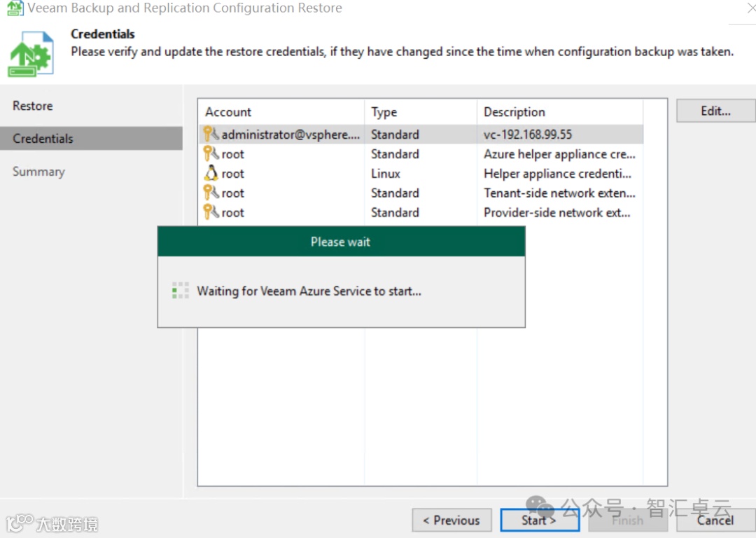Click the root account in the Provider-side row

coord(233,213)
